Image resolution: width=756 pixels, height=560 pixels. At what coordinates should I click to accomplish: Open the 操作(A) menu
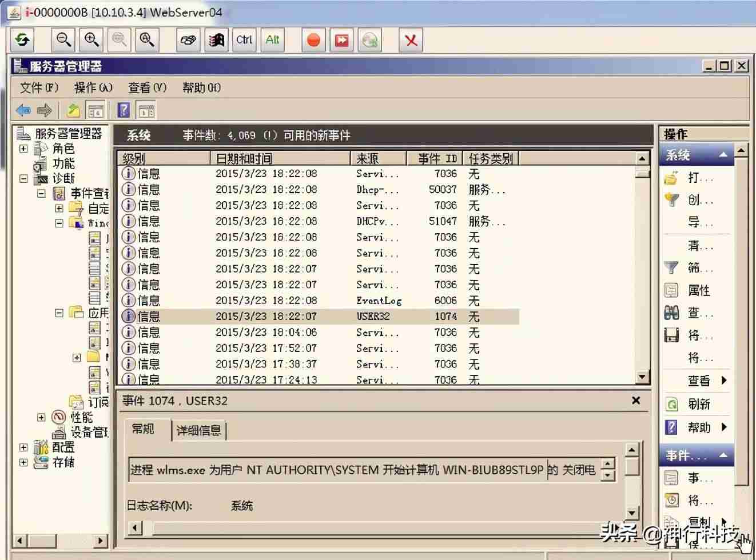pos(93,87)
